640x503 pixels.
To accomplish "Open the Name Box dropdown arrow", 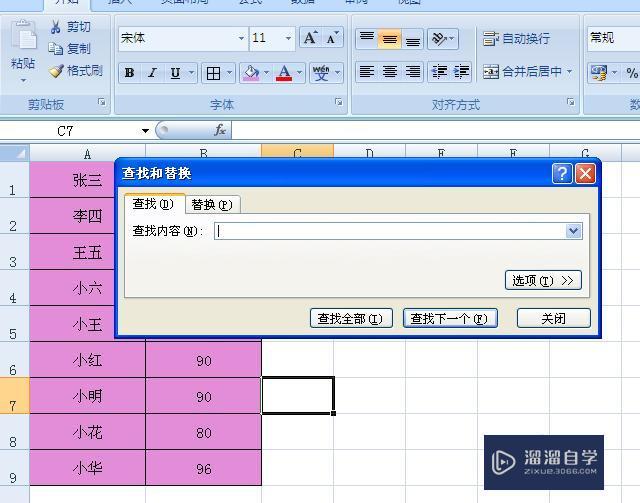I will click(x=145, y=131).
